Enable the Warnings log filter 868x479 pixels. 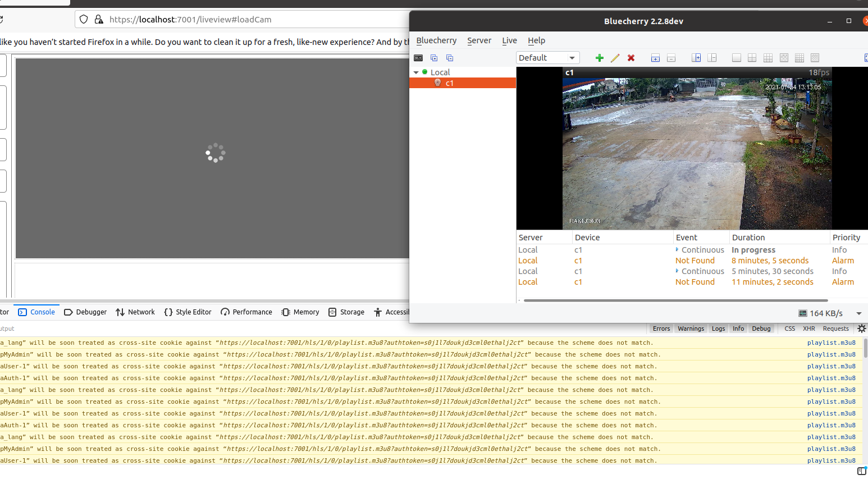click(691, 329)
